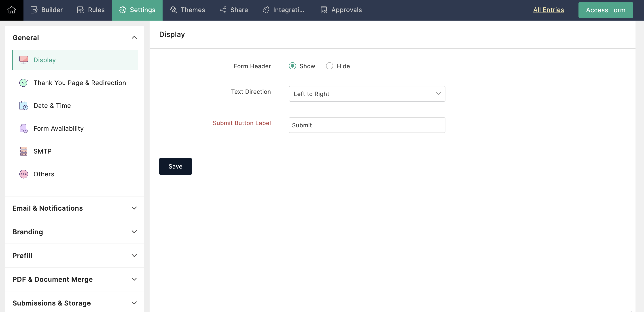
Task: Click the Others ellipsis icon
Action: coord(24,174)
